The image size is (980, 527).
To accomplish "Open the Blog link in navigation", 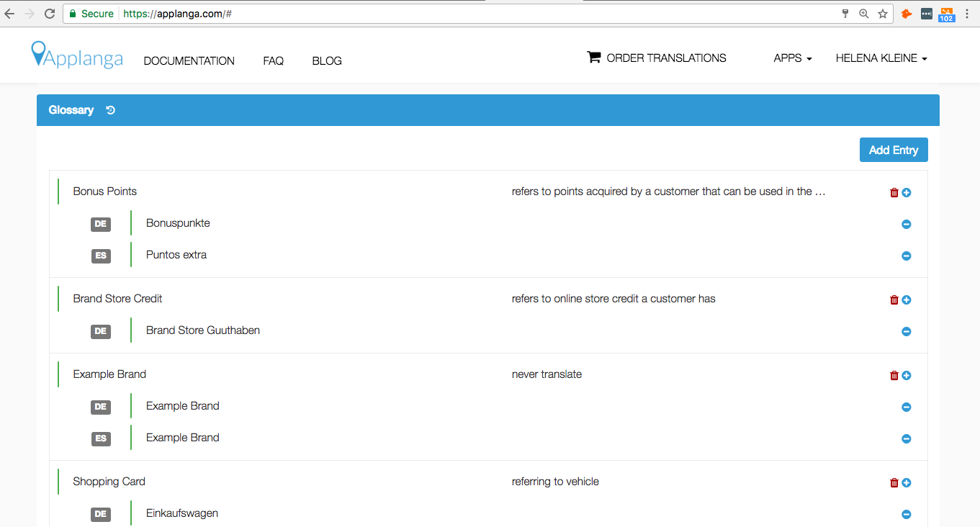I will (327, 61).
